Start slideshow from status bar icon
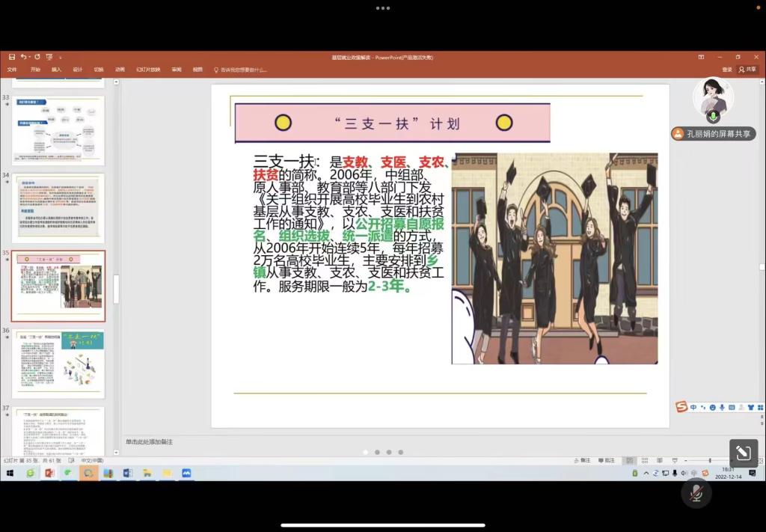 pos(673,460)
